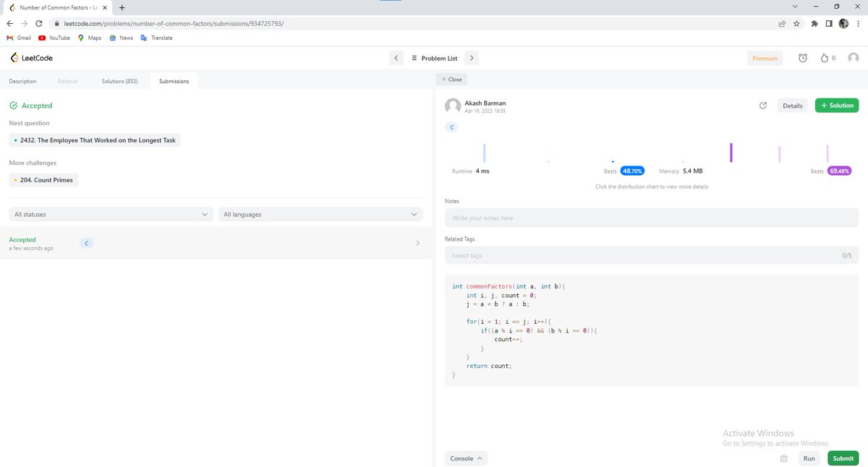
Task: Close the submission detail panel
Action: pyautogui.click(x=451, y=79)
